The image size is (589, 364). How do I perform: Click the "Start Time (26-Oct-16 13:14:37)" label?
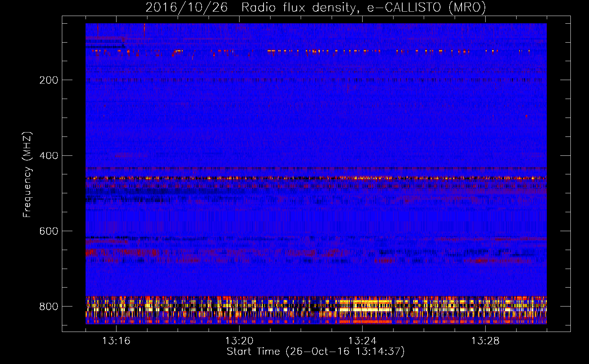tap(316, 352)
